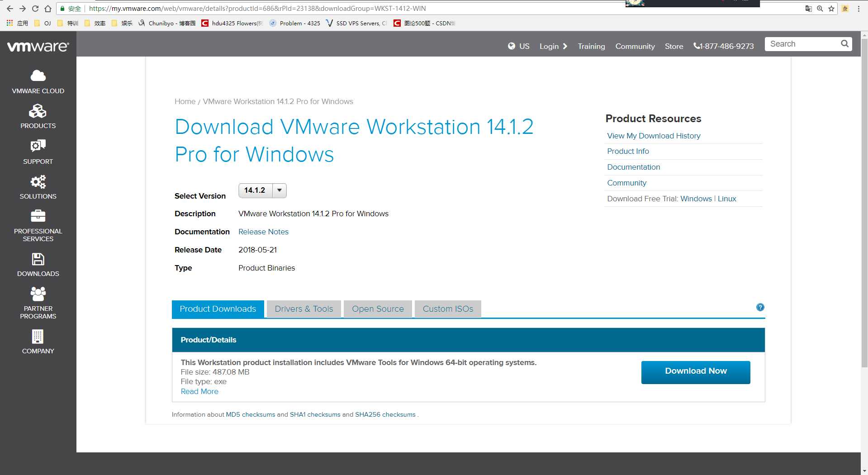Image resolution: width=868 pixels, height=475 pixels.
Task: Click the blue help question mark icon
Action: tap(760, 307)
